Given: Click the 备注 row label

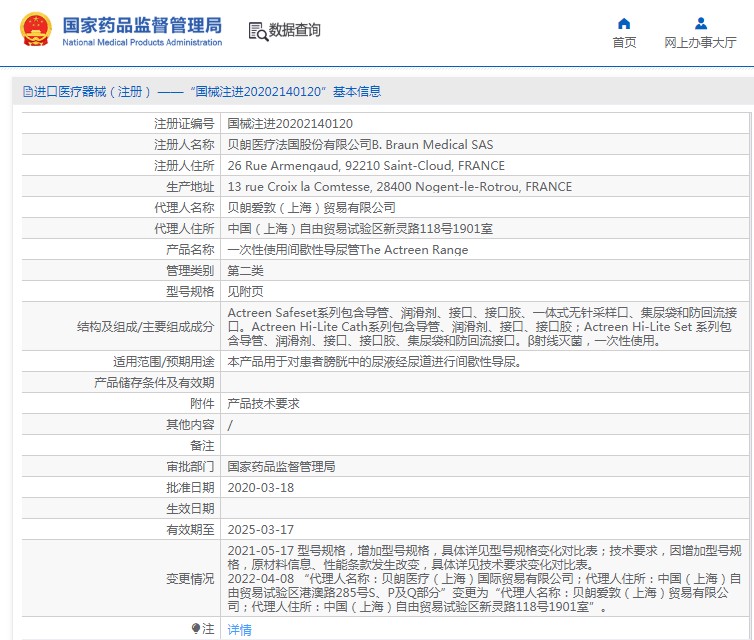Looking at the screenshot, I should [x=202, y=446].
